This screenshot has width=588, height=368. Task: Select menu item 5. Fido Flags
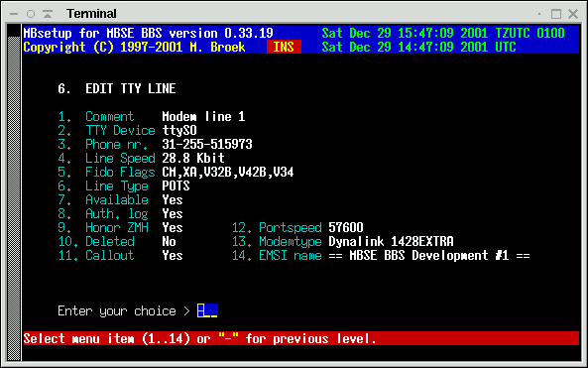pos(106,172)
